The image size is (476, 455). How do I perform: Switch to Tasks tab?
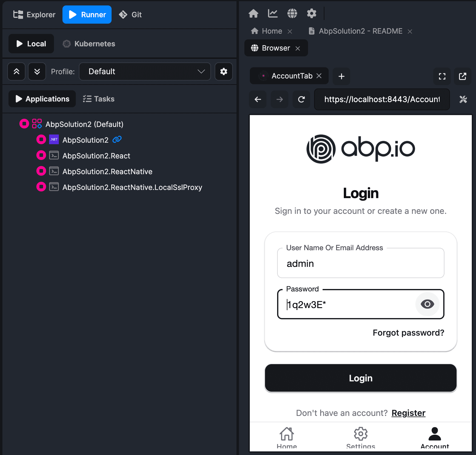(x=99, y=99)
